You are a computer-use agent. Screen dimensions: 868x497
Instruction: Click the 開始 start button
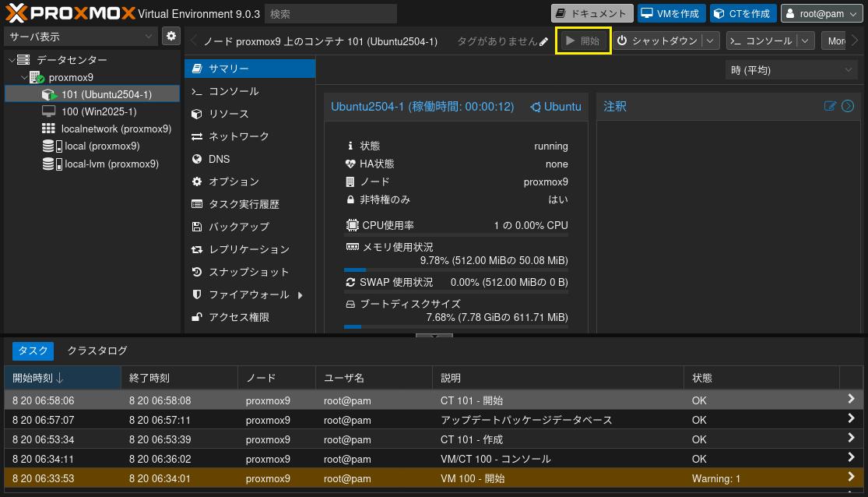pyautogui.click(x=583, y=41)
